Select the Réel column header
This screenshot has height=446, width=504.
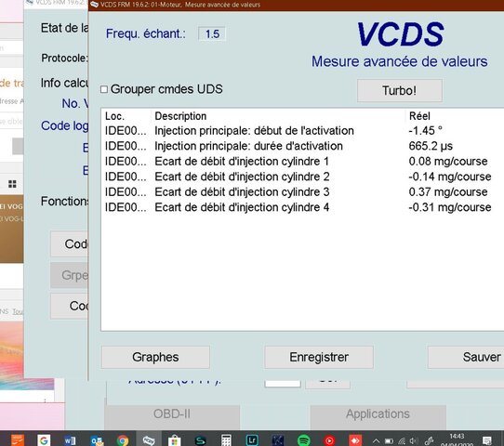click(x=419, y=116)
